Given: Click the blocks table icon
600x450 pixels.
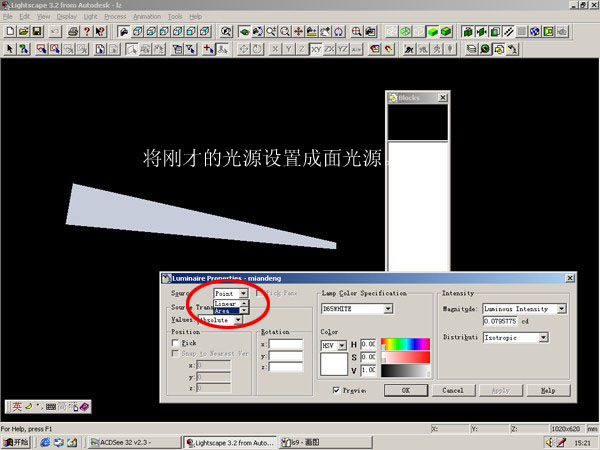Looking at the screenshot, I should 499,49.
